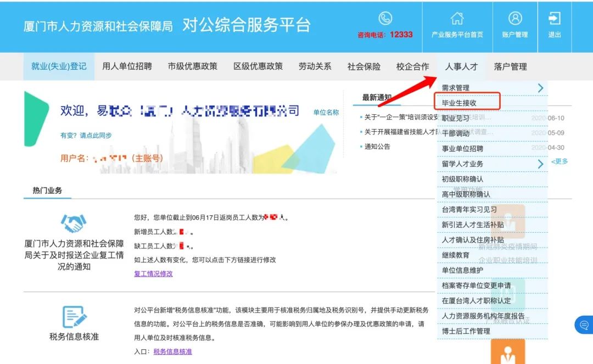Click the home icon for 产业服务平台首页
Screen dimensions: 593x364
tap(457, 19)
